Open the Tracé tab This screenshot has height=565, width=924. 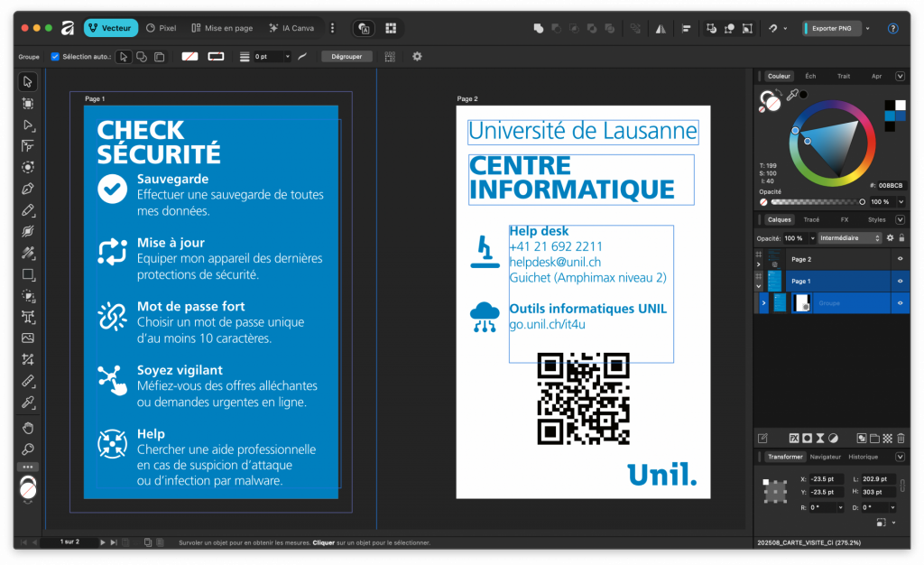tap(811, 219)
